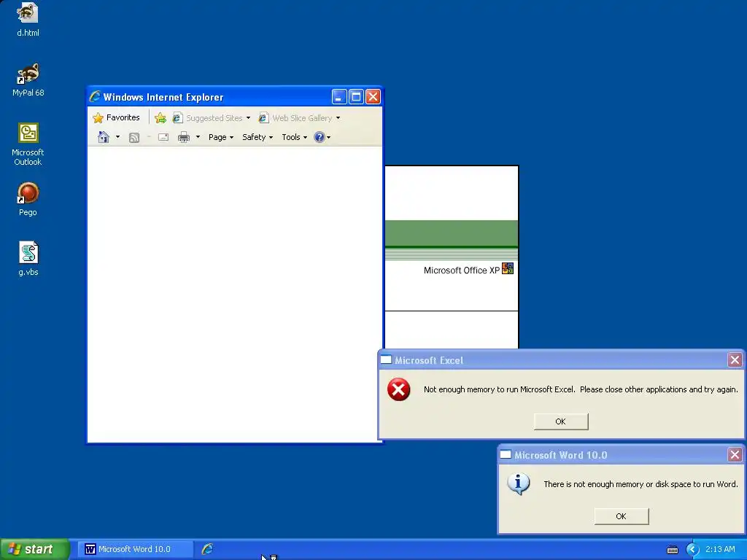Viewport: 747px width, 560px height.
Task: Click the Excel out-of-memory message text
Action: click(x=581, y=389)
